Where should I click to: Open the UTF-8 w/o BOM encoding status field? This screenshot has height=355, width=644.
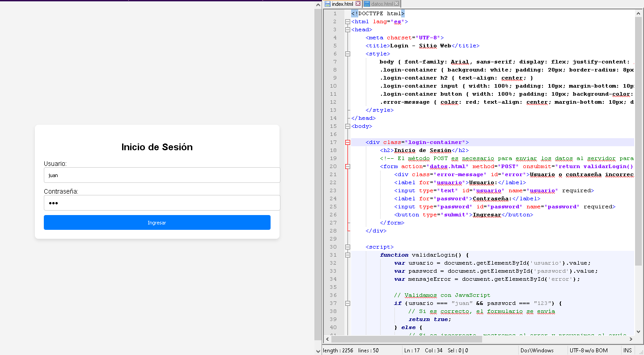tap(588, 351)
